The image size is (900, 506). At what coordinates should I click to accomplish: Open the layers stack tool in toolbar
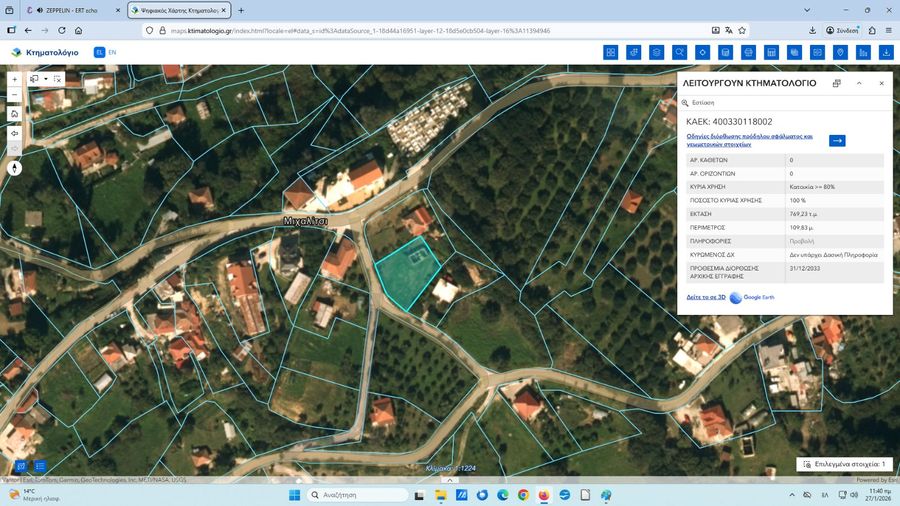point(656,52)
